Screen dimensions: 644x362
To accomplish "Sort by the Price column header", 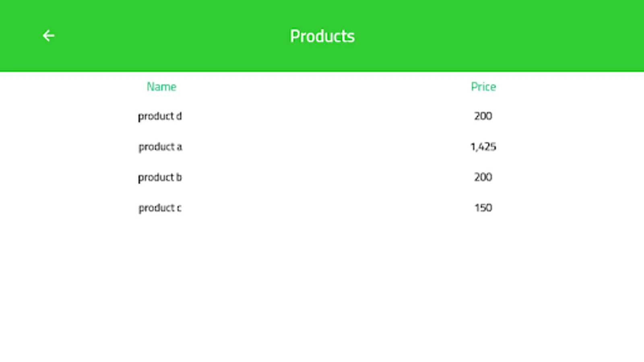I will point(483,86).
